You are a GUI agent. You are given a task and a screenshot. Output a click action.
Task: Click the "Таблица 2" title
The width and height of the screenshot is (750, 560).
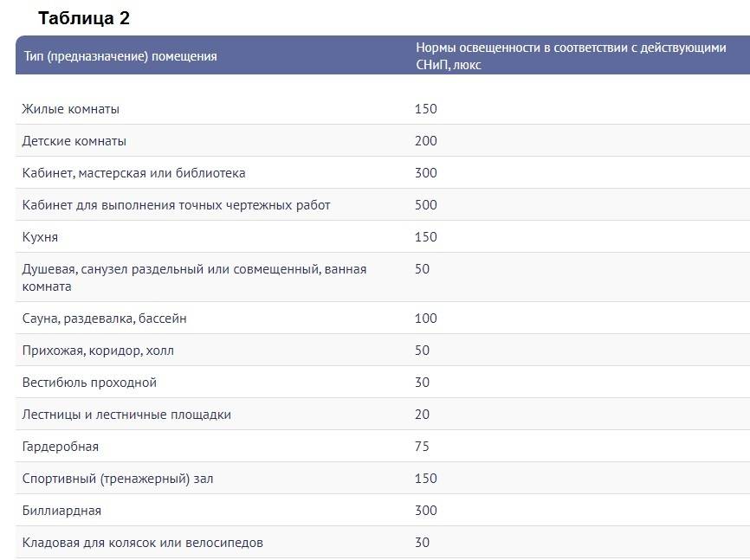(x=83, y=18)
